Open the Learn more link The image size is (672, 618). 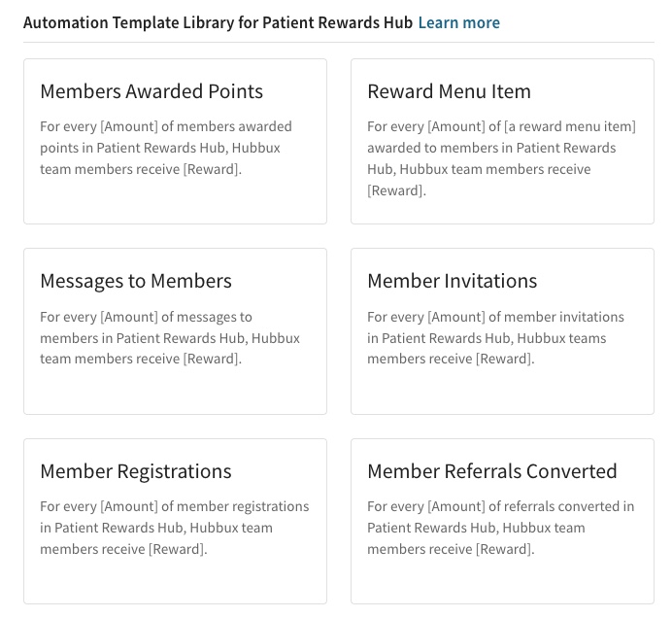(458, 22)
